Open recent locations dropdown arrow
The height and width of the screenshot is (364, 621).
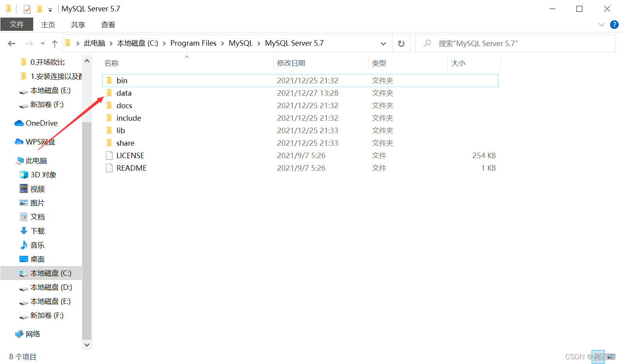click(x=43, y=43)
